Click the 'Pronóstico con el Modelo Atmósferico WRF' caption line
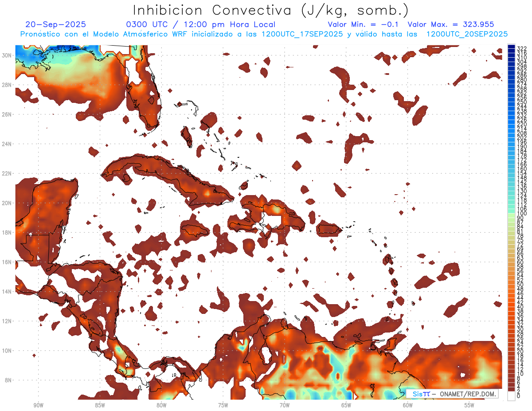532x411 pixels. (x=264, y=34)
